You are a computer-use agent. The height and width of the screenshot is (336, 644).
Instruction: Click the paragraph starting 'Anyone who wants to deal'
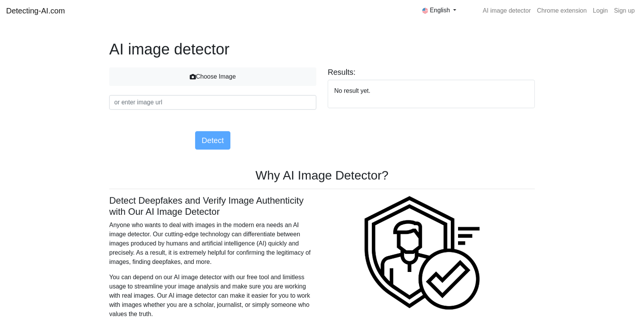tap(210, 243)
